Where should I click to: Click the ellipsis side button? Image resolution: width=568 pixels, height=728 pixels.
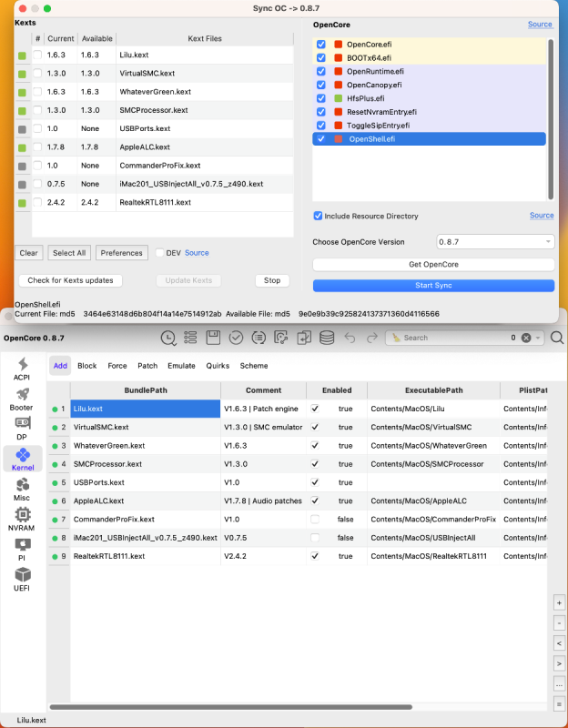pyautogui.click(x=559, y=684)
